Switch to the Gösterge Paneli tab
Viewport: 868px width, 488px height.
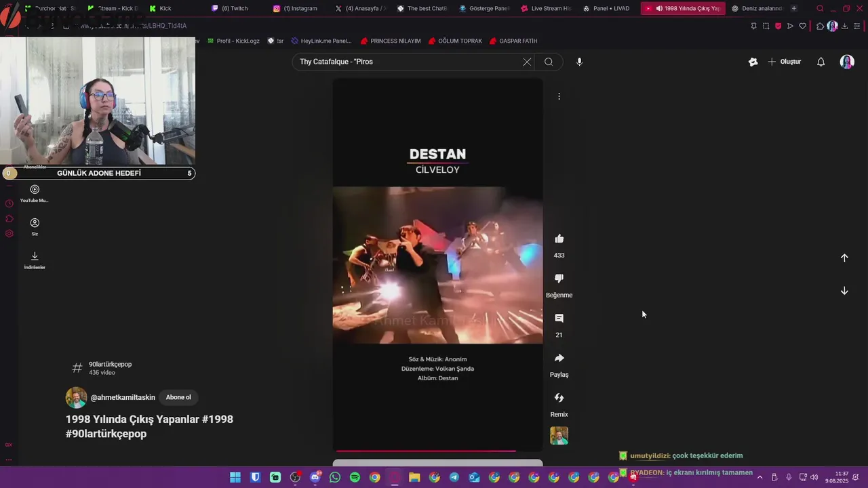pyautogui.click(x=484, y=8)
